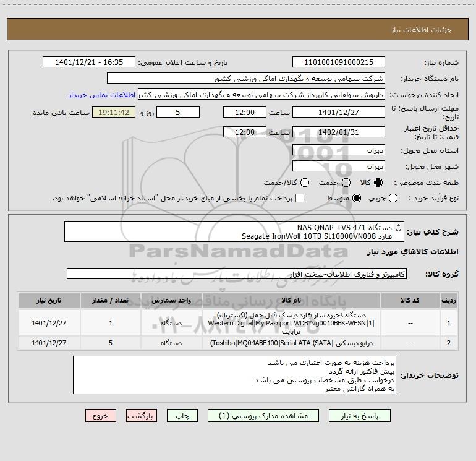Select the کالا radio button
476x461 pixels.
(378, 183)
